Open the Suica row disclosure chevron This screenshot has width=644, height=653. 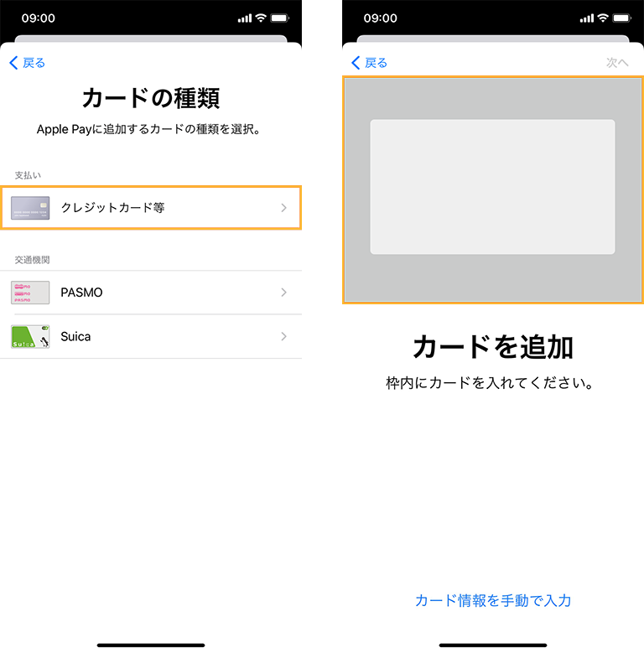tap(283, 336)
